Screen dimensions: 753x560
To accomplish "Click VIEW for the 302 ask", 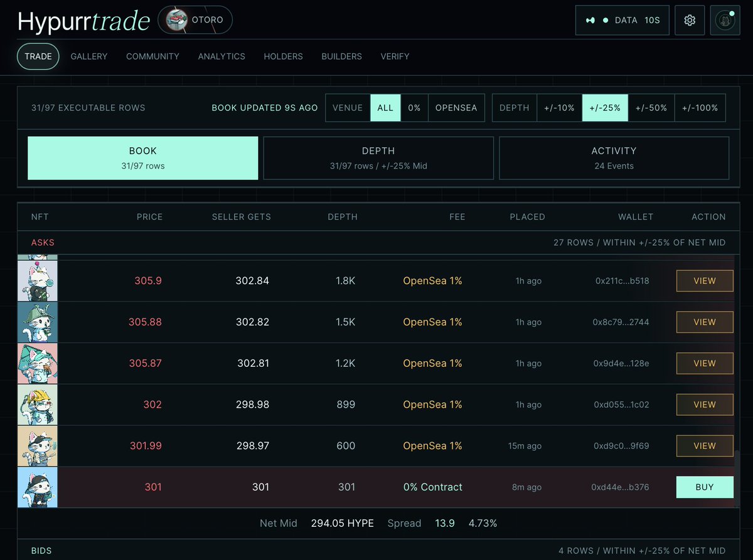I will coord(705,404).
